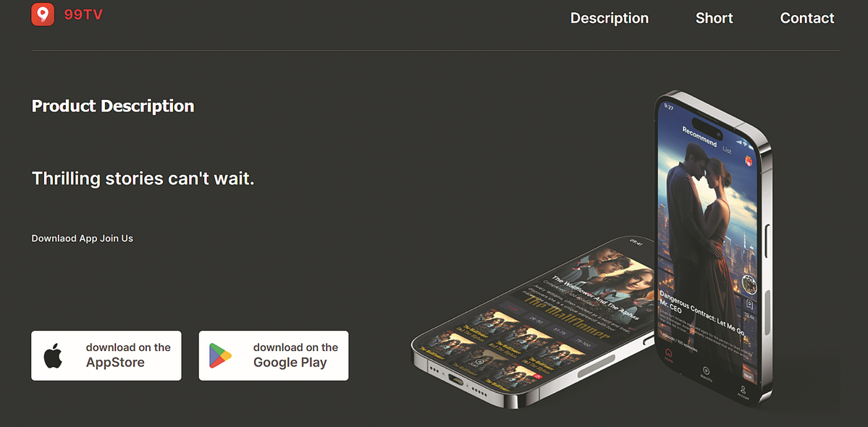Click the Apple logo icon
Viewport: 868px width, 427px height.
coord(53,355)
